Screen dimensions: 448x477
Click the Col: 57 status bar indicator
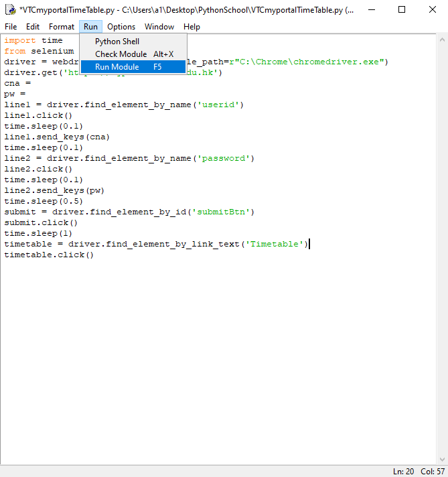pos(432,472)
